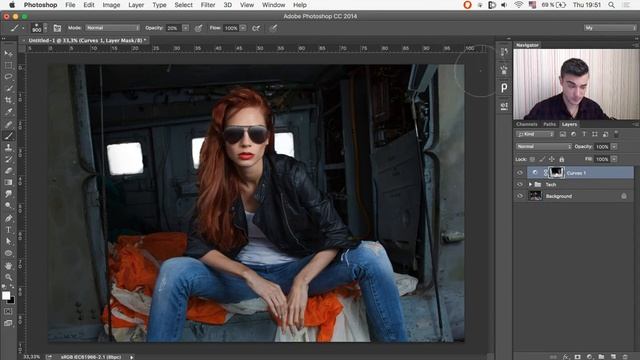The height and width of the screenshot is (360, 640).
Task: Open the File menu
Action: [70, 5]
